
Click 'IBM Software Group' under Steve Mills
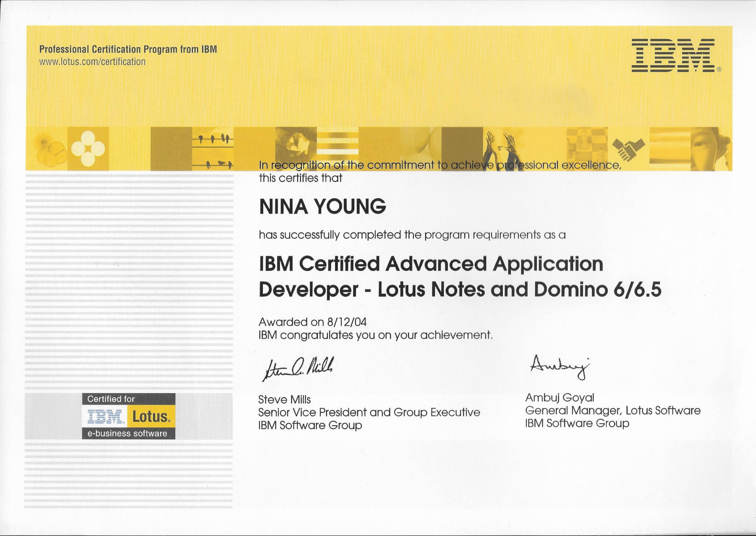[x=310, y=425]
